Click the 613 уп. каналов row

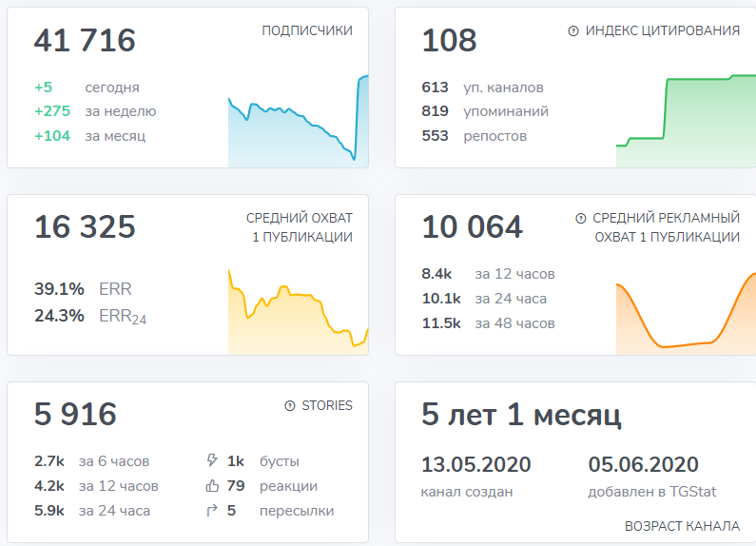483,88
